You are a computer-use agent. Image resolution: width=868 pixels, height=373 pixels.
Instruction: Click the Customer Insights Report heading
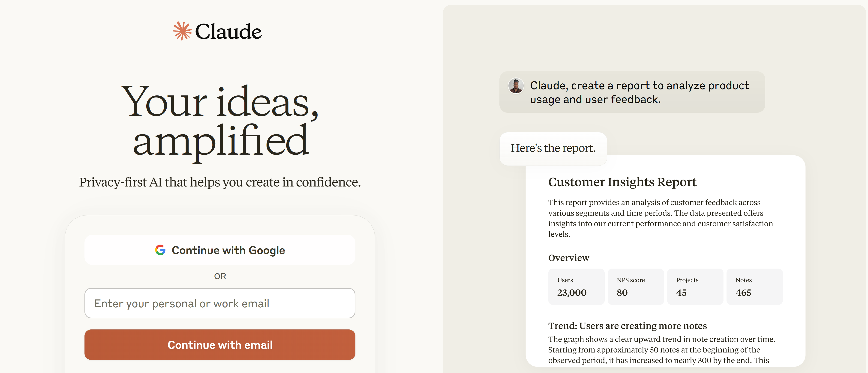622,182
